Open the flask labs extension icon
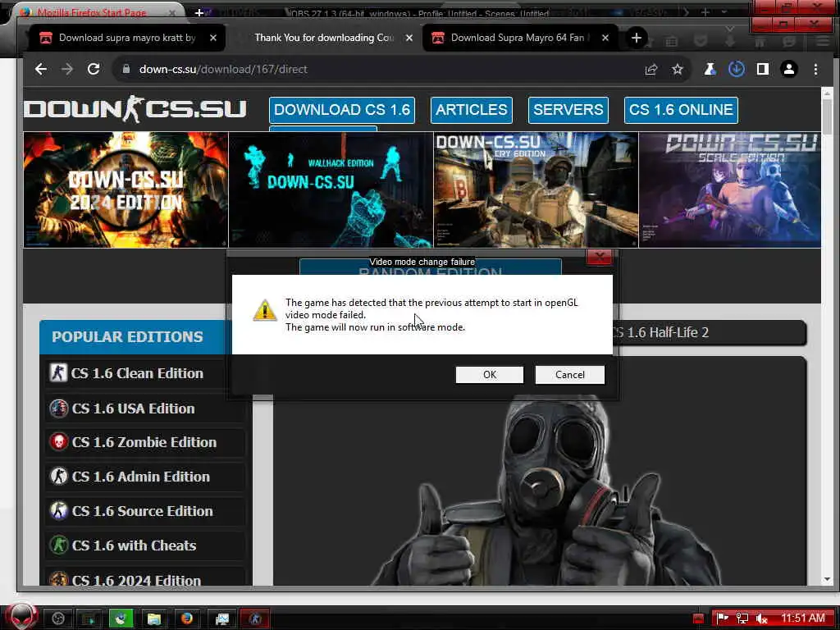The height and width of the screenshot is (630, 840). pos(710,69)
